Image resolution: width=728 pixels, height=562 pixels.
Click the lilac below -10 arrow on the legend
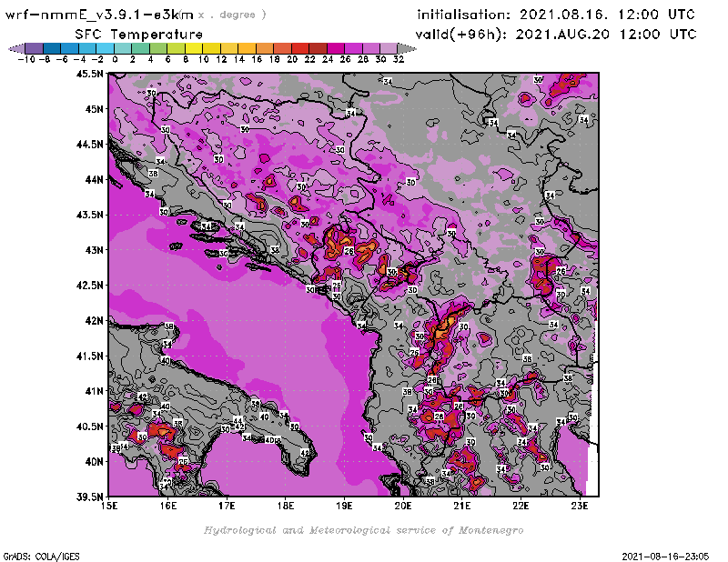[x=16, y=48]
